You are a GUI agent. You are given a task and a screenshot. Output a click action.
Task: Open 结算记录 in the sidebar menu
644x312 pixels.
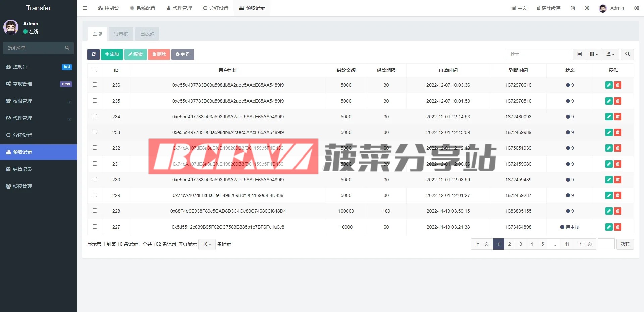coord(22,169)
